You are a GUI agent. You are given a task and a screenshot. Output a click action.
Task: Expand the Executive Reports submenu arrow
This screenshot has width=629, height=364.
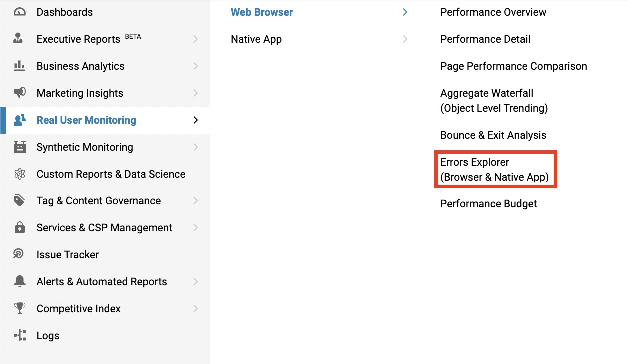coord(196,39)
